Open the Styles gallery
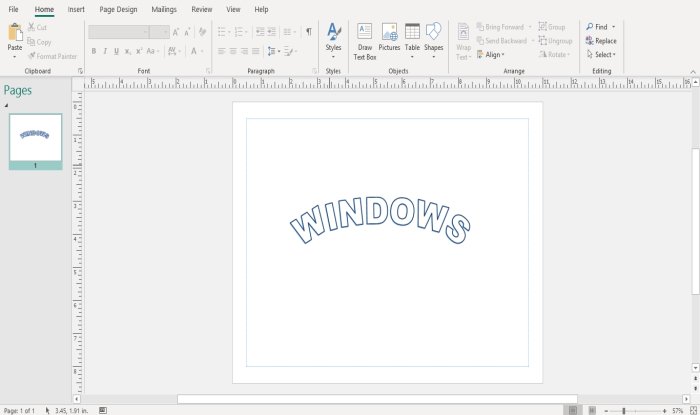The height and width of the screenshot is (415, 700). click(x=333, y=40)
